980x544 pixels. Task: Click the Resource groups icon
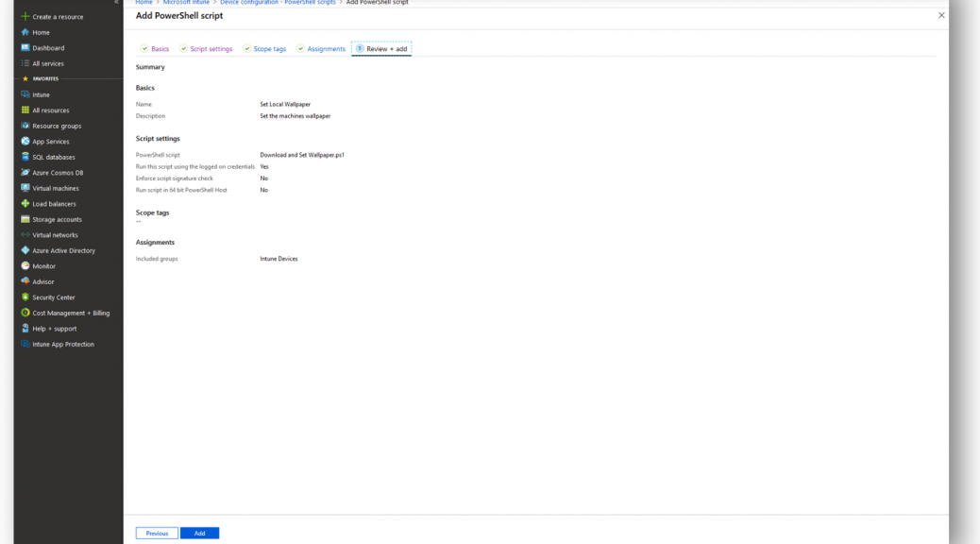pyautogui.click(x=25, y=126)
